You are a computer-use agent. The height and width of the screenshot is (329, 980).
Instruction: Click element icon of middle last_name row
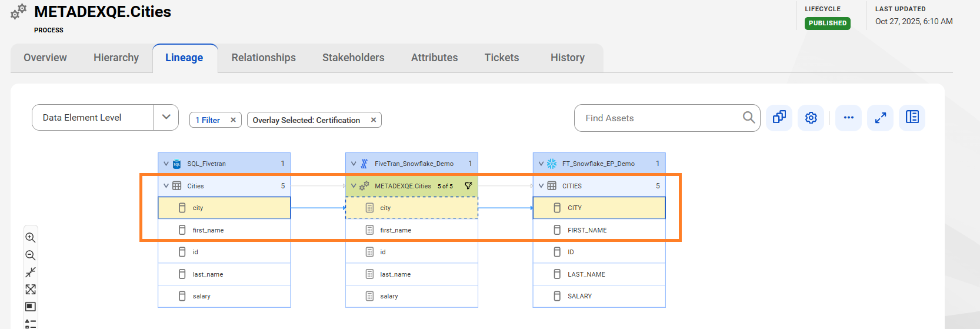369,274
